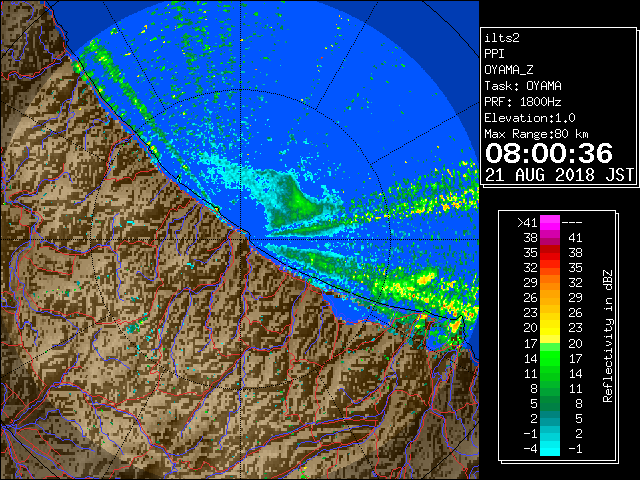Click the '-4' legend value

tap(530, 449)
